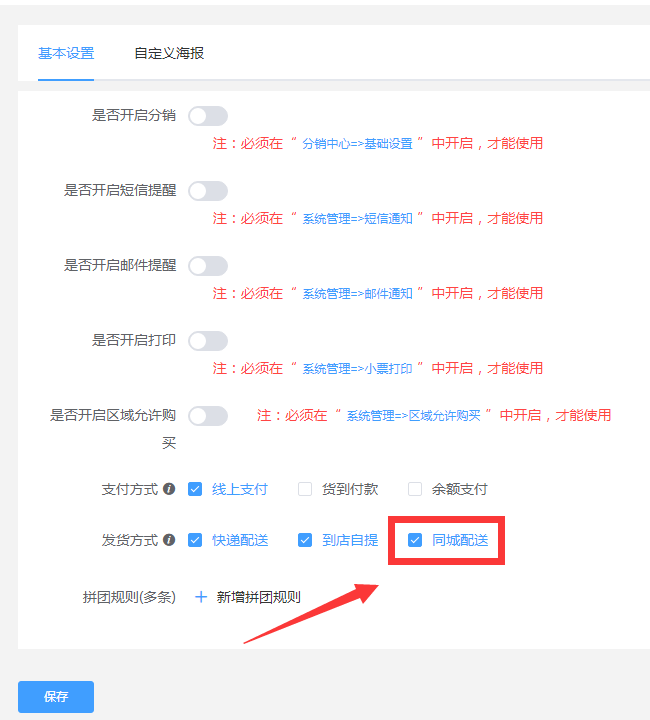Uncheck the 到店自提 checkbox
The height and width of the screenshot is (720, 650).
tap(305, 540)
